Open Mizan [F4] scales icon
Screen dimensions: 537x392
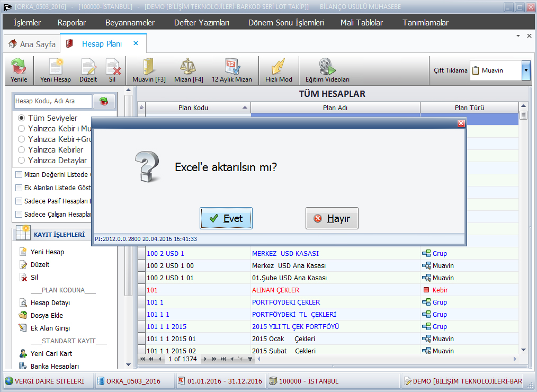189,70
